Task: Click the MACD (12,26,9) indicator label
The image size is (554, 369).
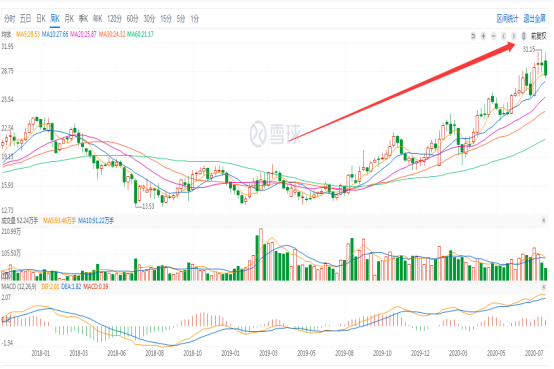Action: point(19,286)
